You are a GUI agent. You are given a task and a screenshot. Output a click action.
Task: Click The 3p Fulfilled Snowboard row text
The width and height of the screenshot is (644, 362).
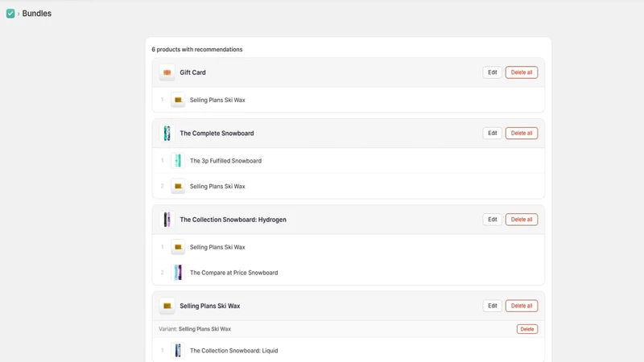(225, 161)
